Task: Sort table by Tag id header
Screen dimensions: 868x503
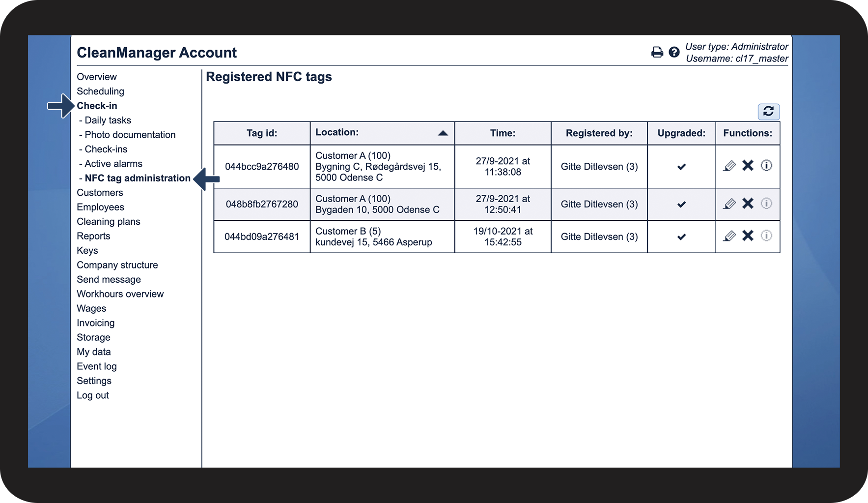Action: point(262,133)
